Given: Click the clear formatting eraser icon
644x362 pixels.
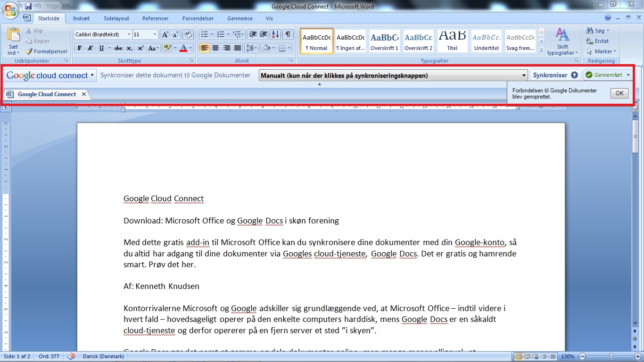Looking at the screenshot, I should (x=188, y=34).
